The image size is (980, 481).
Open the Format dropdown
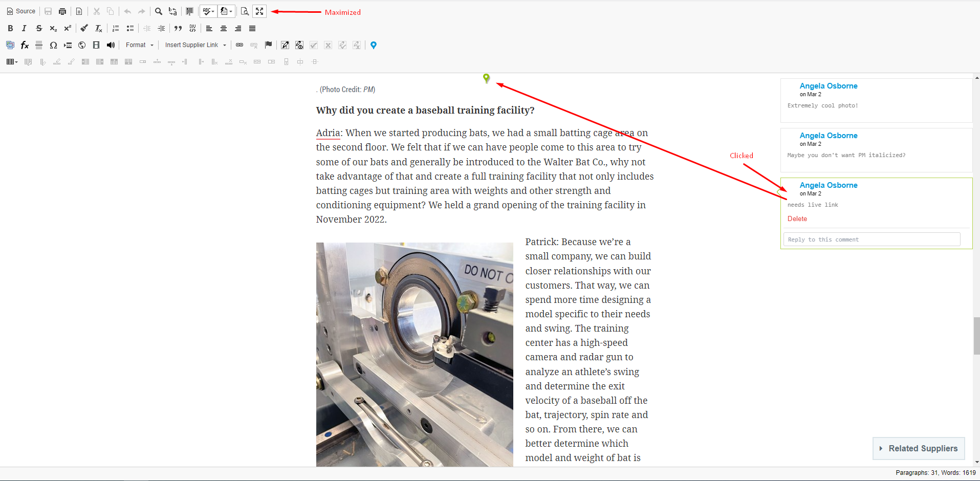139,45
